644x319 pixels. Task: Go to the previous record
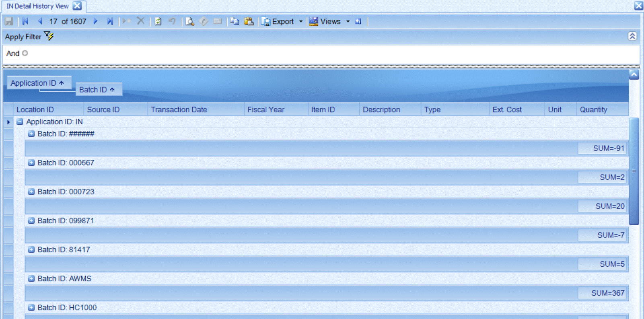pos(40,21)
